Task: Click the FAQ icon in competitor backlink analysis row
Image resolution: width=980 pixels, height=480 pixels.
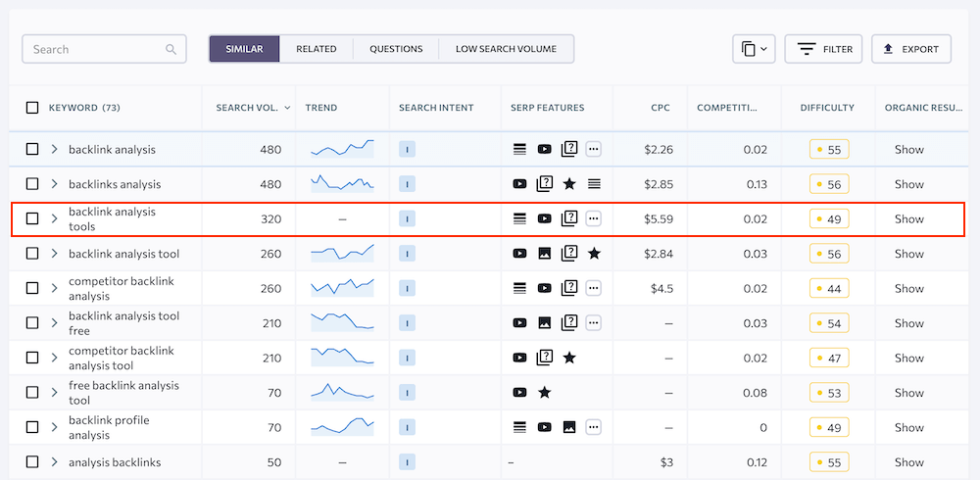Action: point(569,289)
